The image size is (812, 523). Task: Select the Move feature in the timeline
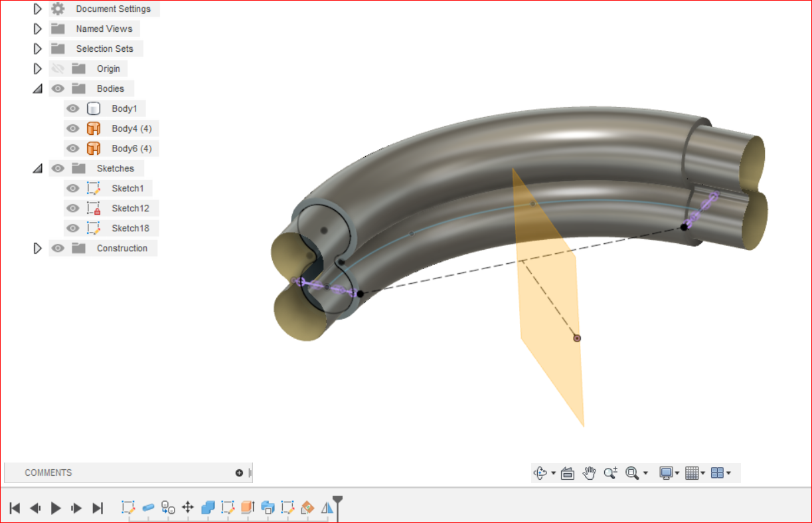(188, 508)
